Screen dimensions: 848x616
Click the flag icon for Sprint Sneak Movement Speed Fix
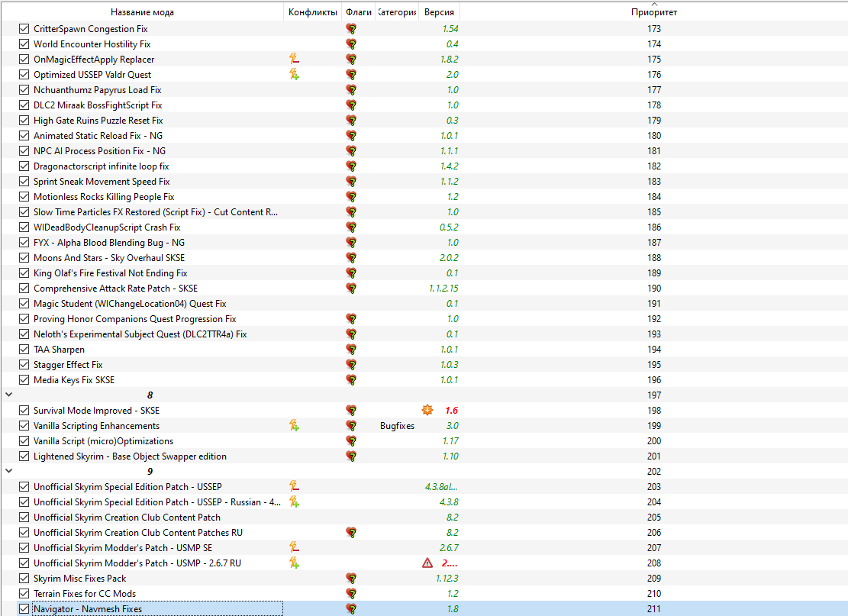(352, 181)
